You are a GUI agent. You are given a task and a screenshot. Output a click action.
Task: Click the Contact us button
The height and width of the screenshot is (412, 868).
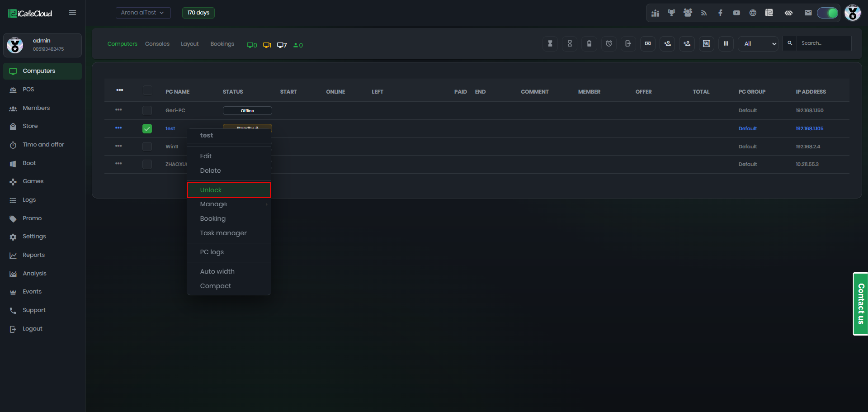click(860, 304)
